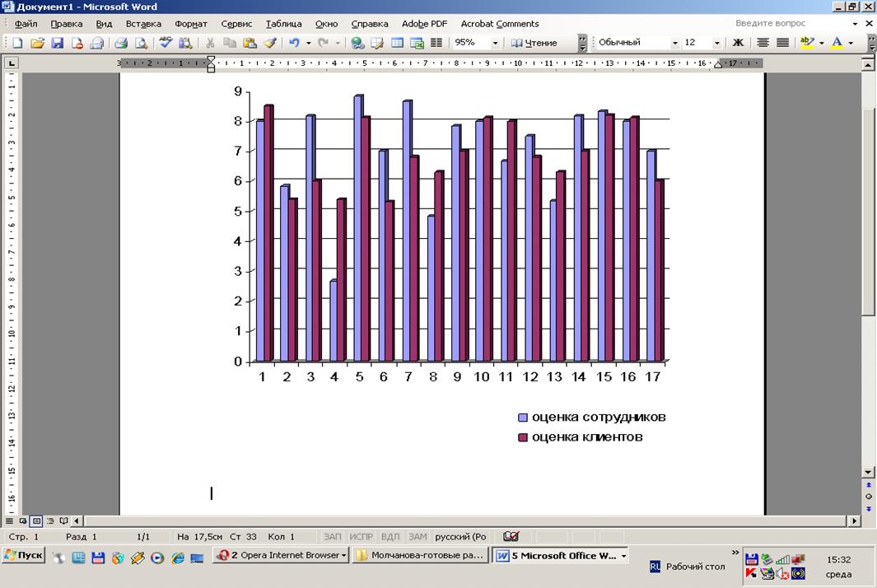The width and height of the screenshot is (877, 588).
Task: Click the Insert Hyperlink globe icon
Action: (x=357, y=43)
